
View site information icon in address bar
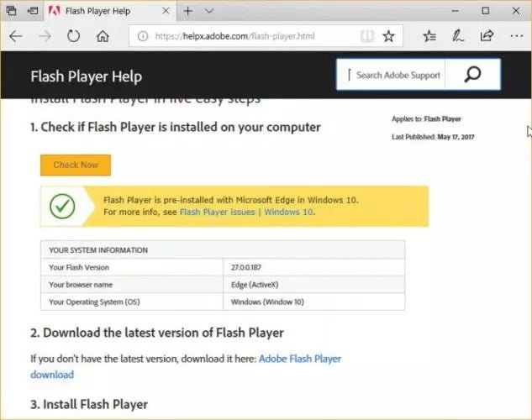tap(143, 36)
